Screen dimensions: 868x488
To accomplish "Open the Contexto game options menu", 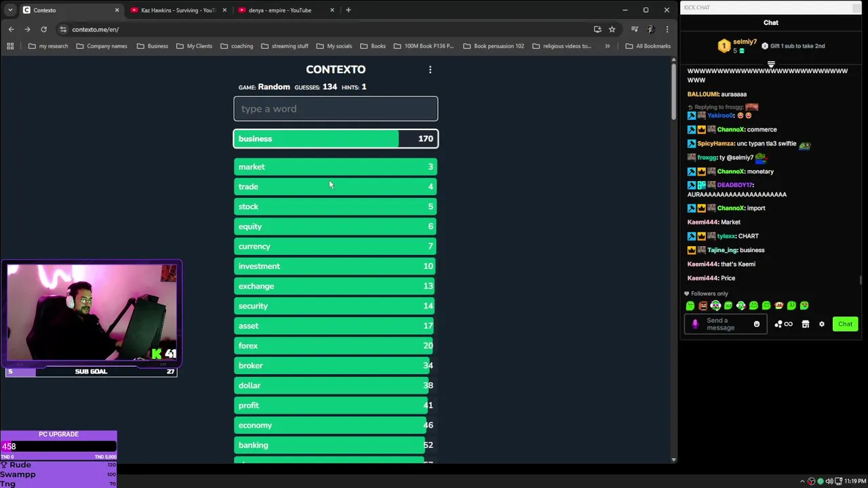I will (430, 70).
